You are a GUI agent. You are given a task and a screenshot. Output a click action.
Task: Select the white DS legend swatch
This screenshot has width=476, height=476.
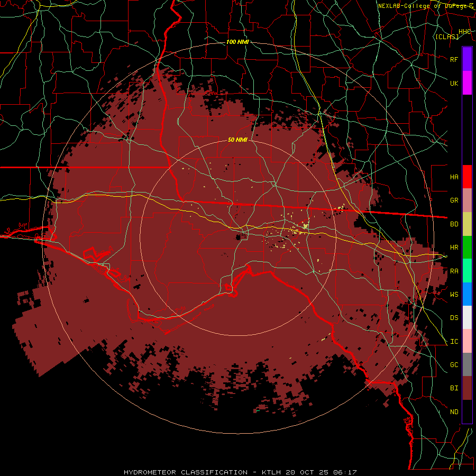coord(467,317)
